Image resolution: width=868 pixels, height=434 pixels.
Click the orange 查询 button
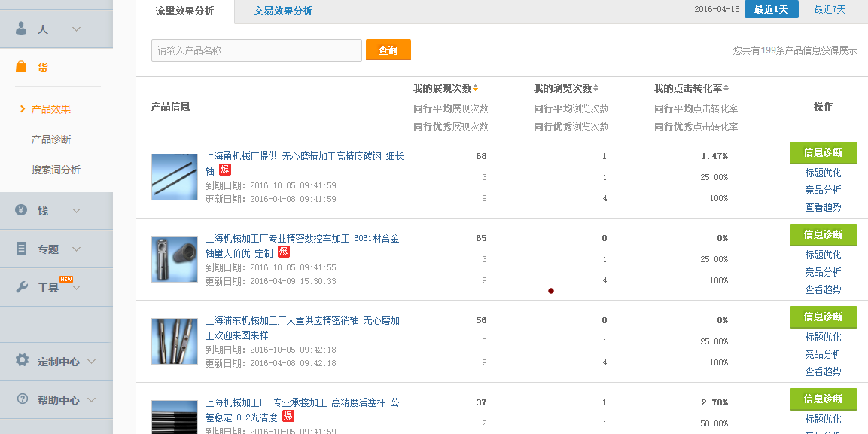tap(388, 50)
